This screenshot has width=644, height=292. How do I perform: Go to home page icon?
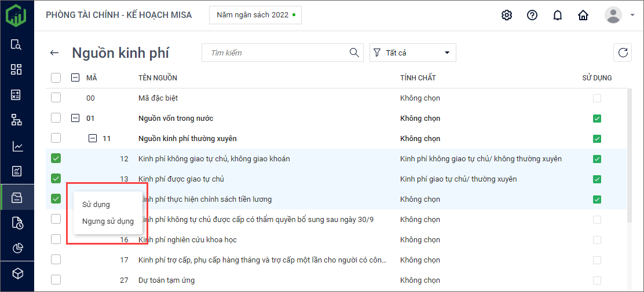coord(583,16)
